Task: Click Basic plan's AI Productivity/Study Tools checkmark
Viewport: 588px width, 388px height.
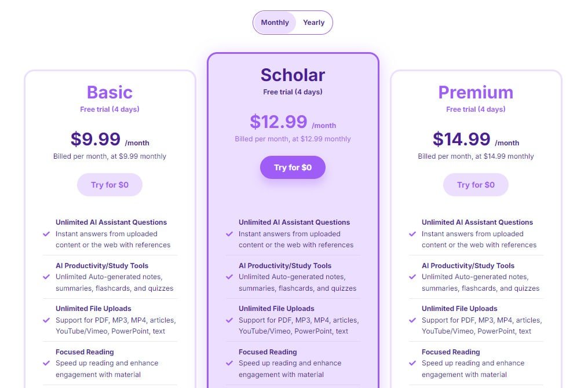Action: pyautogui.click(x=46, y=277)
